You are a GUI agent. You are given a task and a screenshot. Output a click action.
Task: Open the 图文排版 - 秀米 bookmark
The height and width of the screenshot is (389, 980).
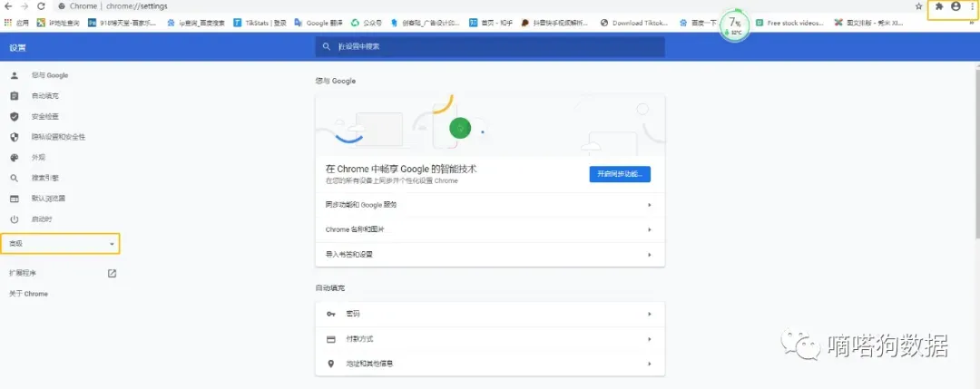click(869, 23)
